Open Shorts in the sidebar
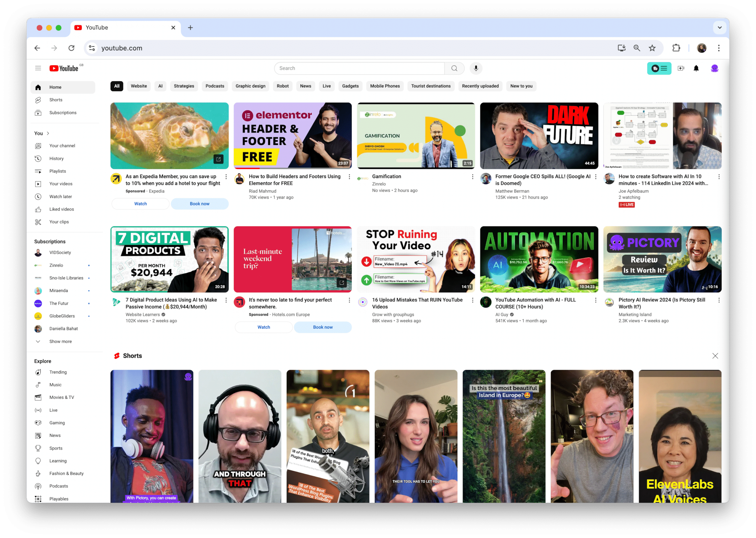Viewport: 756px width, 538px height. 63,100
